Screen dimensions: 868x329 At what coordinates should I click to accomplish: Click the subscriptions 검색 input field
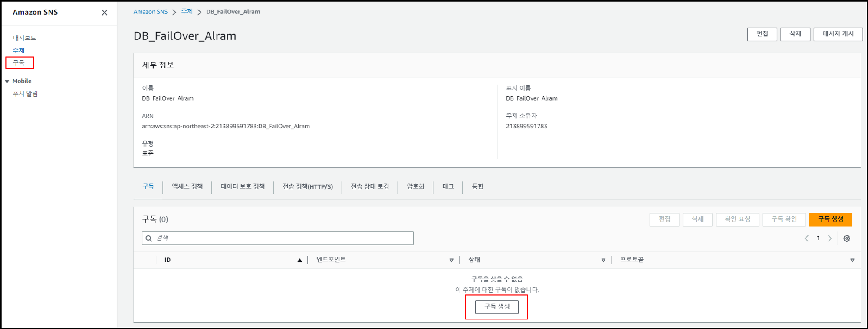[x=278, y=238]
